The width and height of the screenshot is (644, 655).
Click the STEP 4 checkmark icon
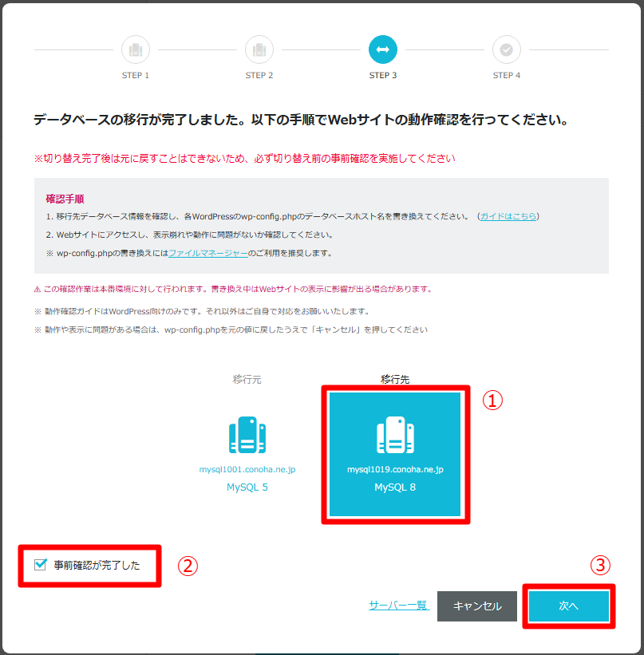coord(507,49)
